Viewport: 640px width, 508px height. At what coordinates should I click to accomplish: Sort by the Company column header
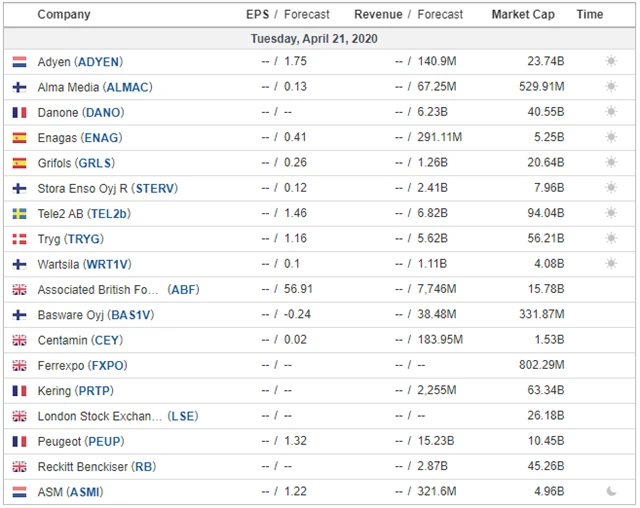pos(64,15)
